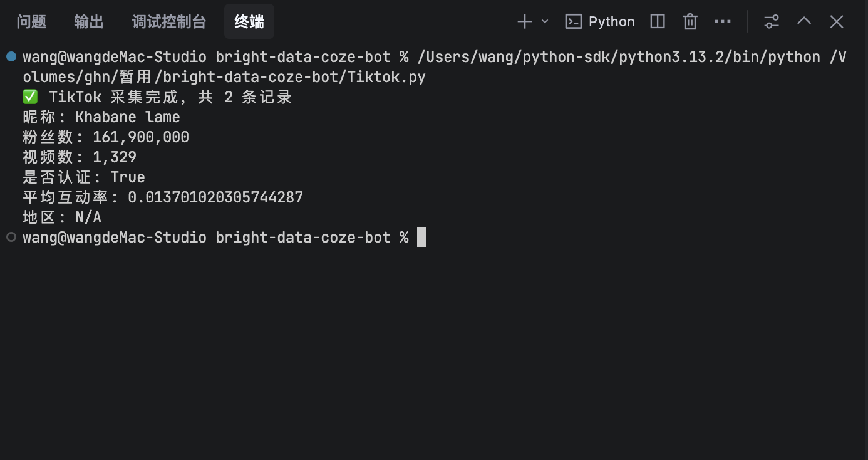Viewport: 868px width, 460px height.
Task: Click the hollow circle prompt decoration
Action: [11, 237]
